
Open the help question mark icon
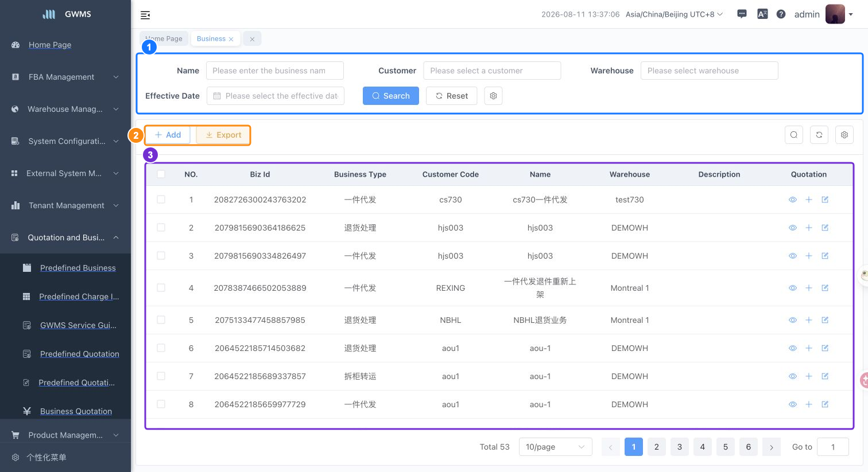(781, 14)
